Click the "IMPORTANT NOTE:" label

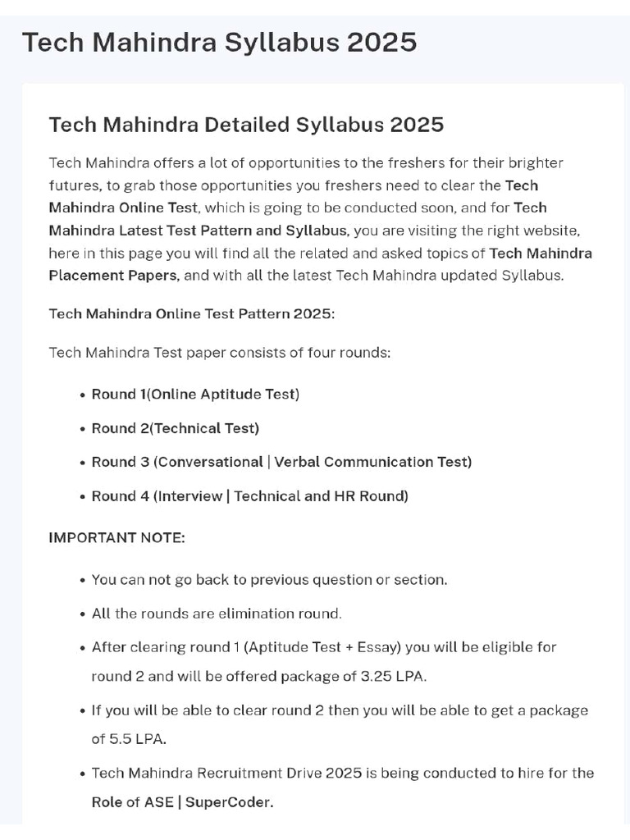click(x=116, y=538)
